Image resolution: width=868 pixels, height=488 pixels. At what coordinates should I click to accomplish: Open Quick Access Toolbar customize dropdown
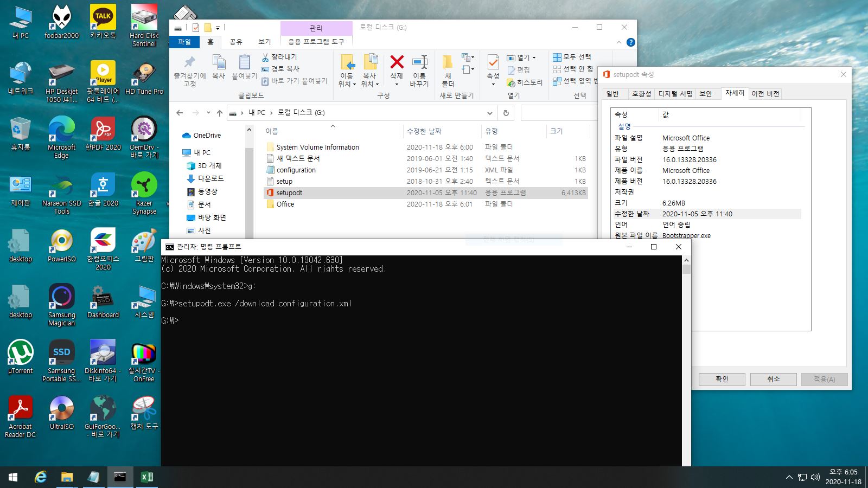218,28
